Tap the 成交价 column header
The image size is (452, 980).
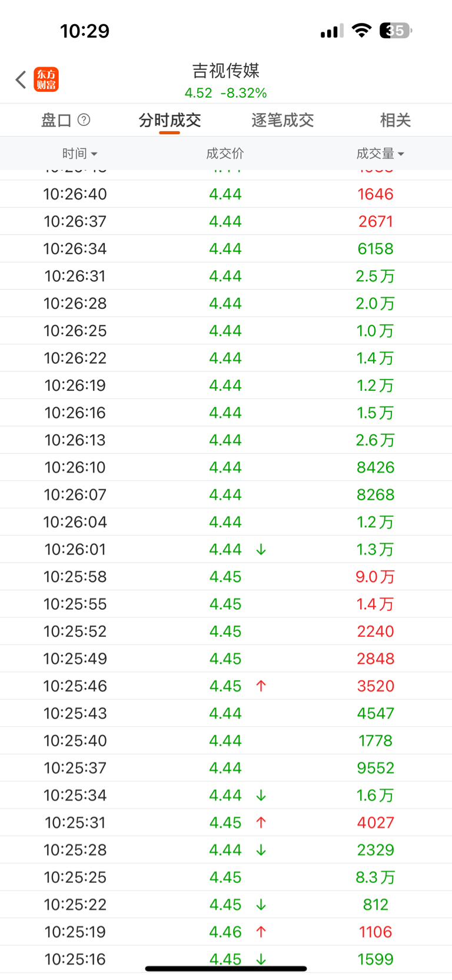225,154
